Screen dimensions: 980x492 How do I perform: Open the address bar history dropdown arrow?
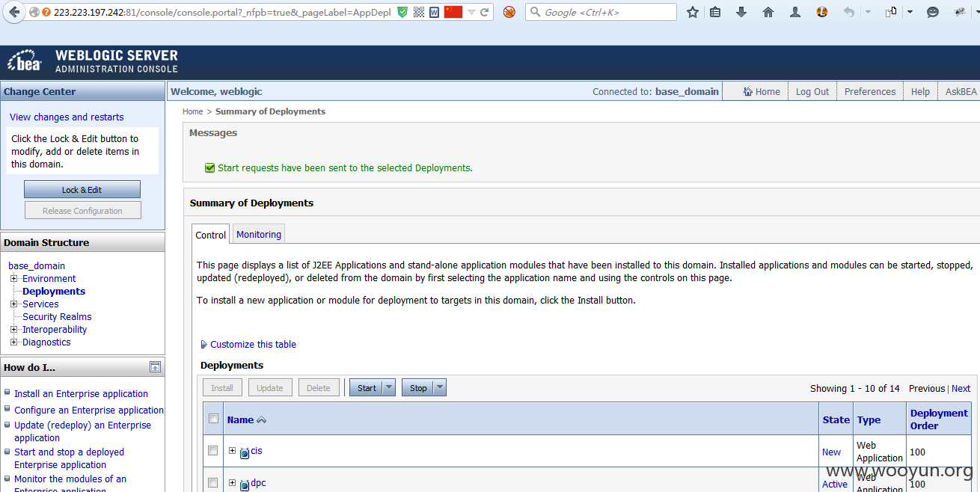tap(471, 12)
